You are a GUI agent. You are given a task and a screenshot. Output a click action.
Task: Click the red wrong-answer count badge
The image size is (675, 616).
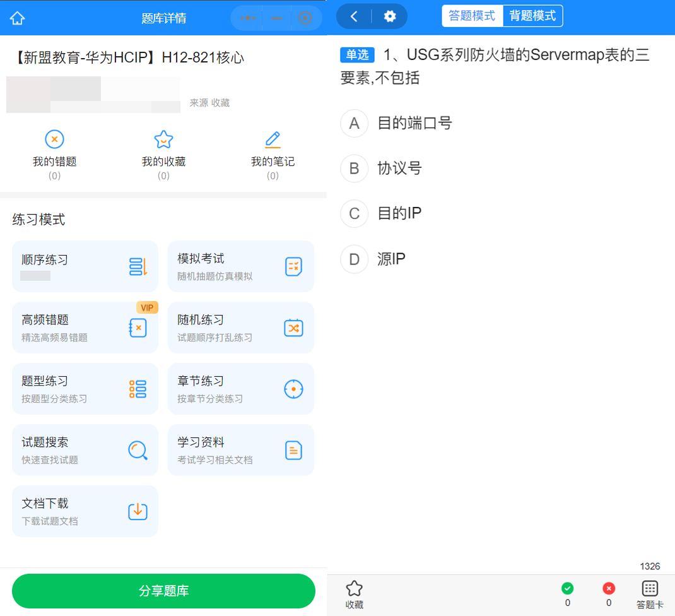(609, 588)
